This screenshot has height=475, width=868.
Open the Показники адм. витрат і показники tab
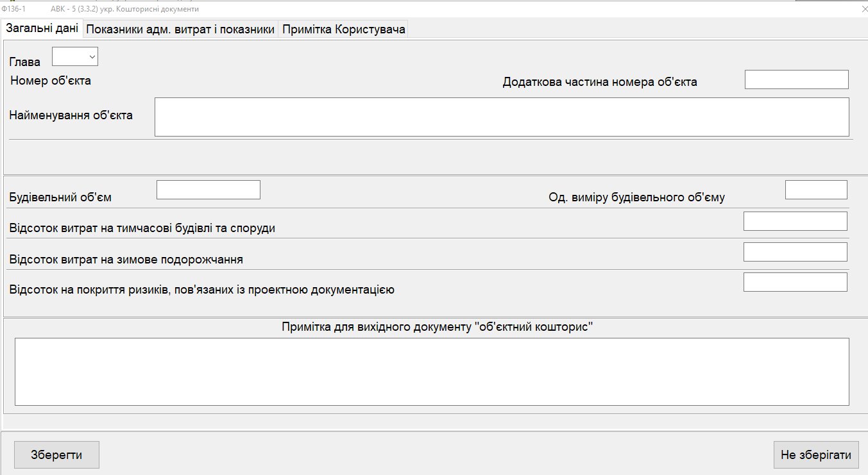pos(180,29)
